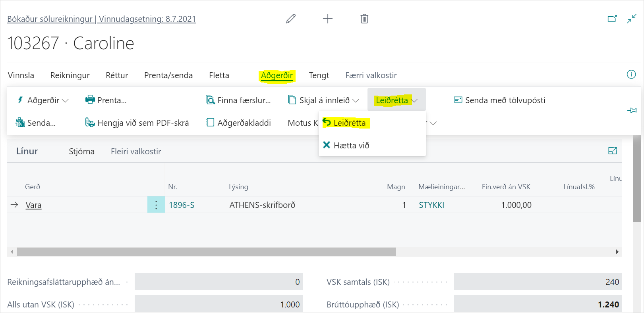The image size is (644, 313).
Task: Show the info pane icon
Action: 631,75
